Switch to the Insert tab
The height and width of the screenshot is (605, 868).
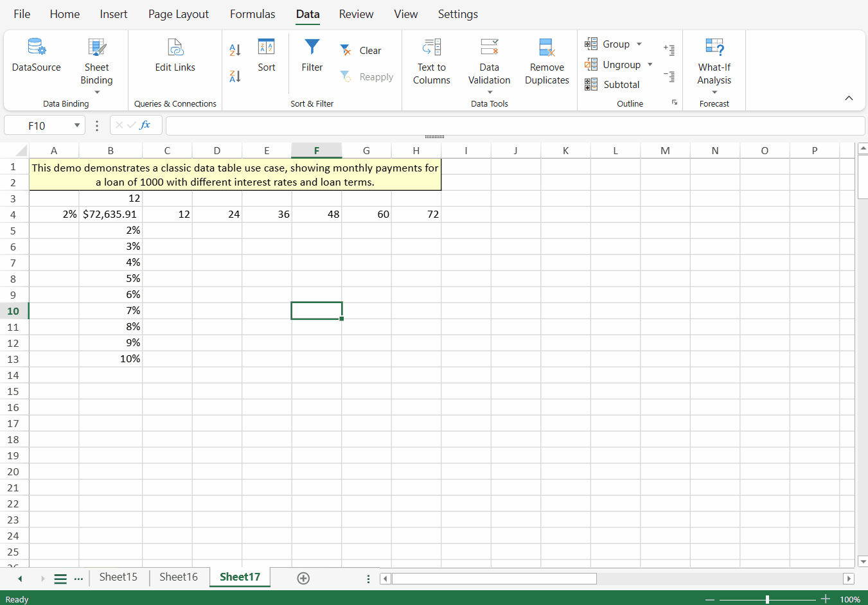pyautogui.click(x=114, y=14)
